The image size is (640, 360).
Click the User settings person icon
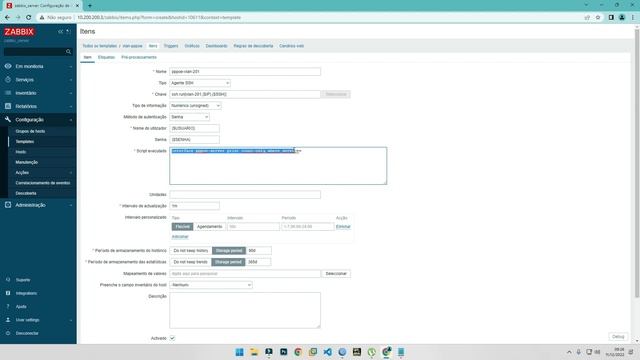point(8,320)
